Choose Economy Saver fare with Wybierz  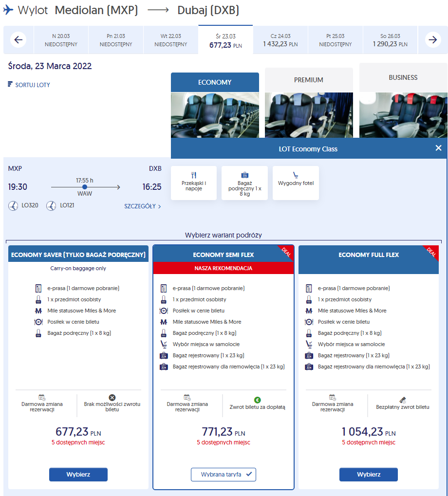pos(78,474)
